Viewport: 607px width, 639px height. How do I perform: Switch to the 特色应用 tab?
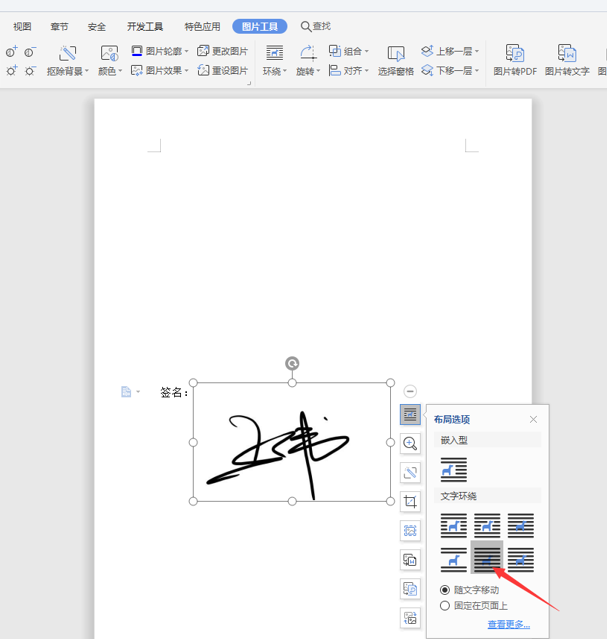click(202, 27)
